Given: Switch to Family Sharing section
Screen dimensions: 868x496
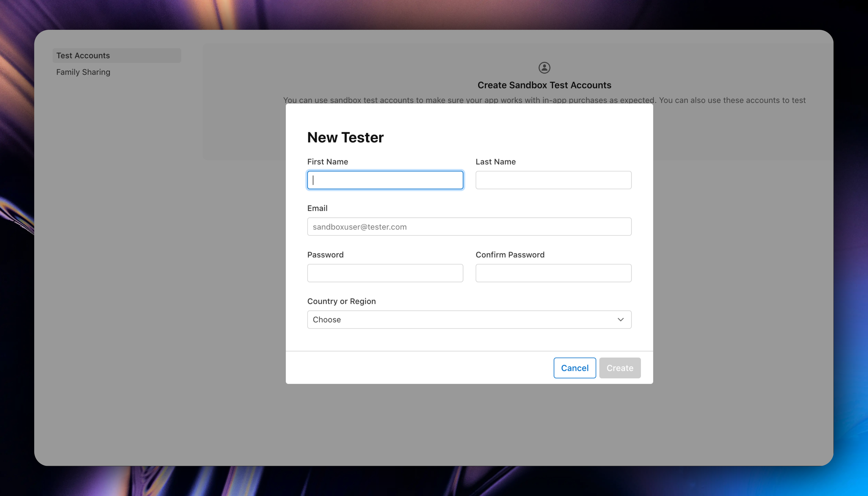Looking at the screenshot, I should pyautogui.click(x=83, y=72).
